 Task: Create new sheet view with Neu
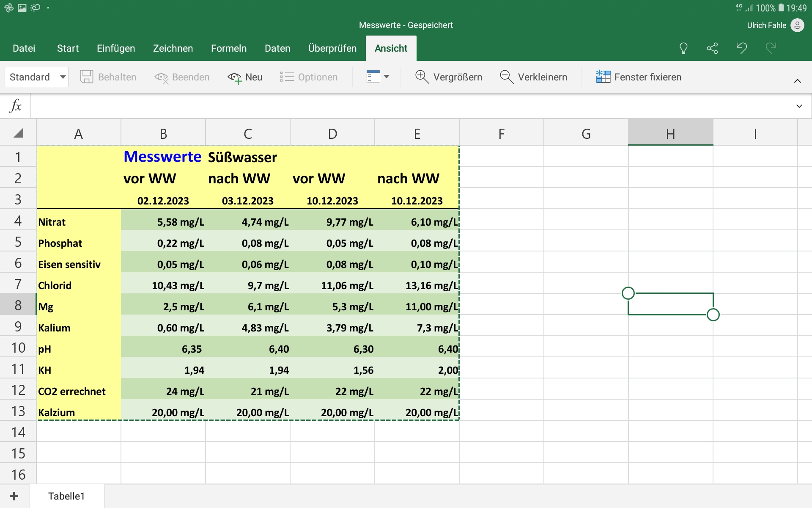click(245, 77)
